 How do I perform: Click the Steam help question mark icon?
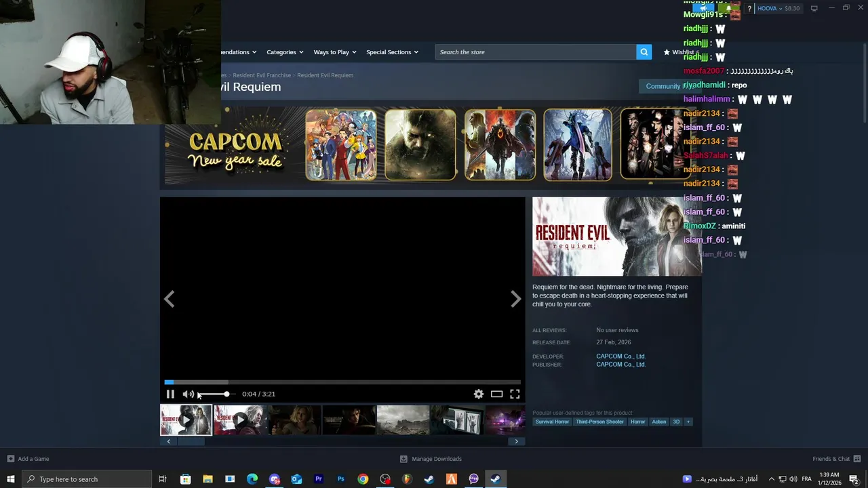click(x=749, y=8)
